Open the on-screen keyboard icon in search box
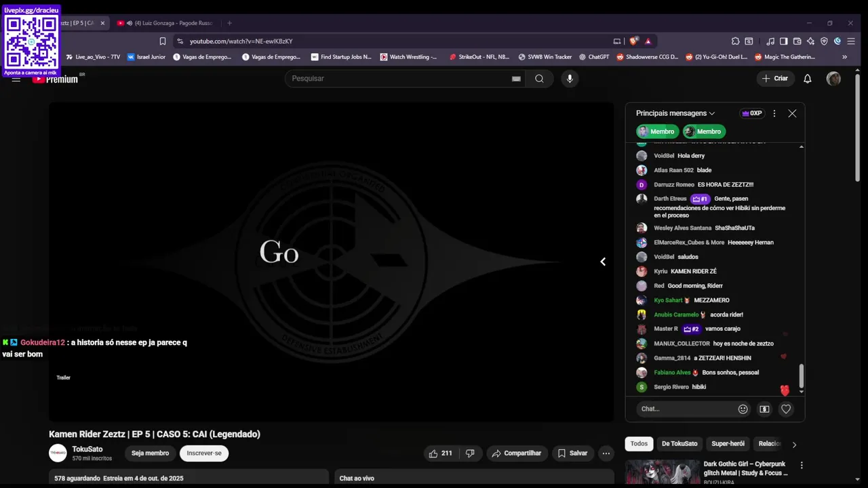The height and width of the screenshot is (488, 868). pyautogui.click(x=516, y=79)
